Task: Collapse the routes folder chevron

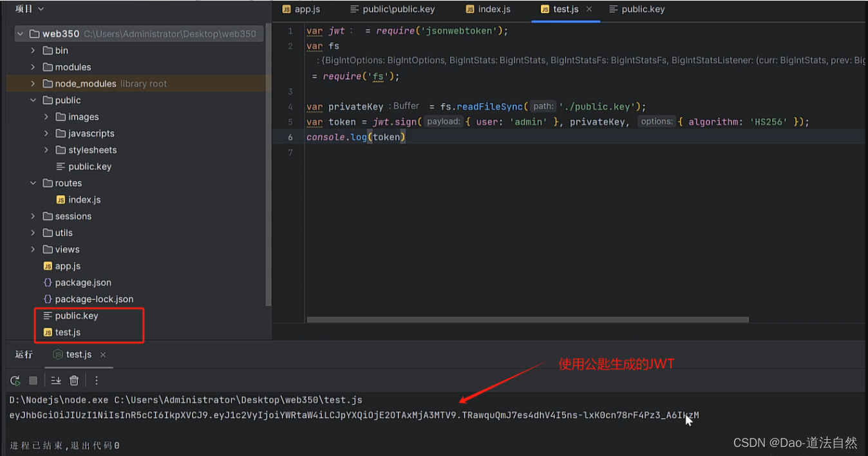Action: [x=33, y=184]
